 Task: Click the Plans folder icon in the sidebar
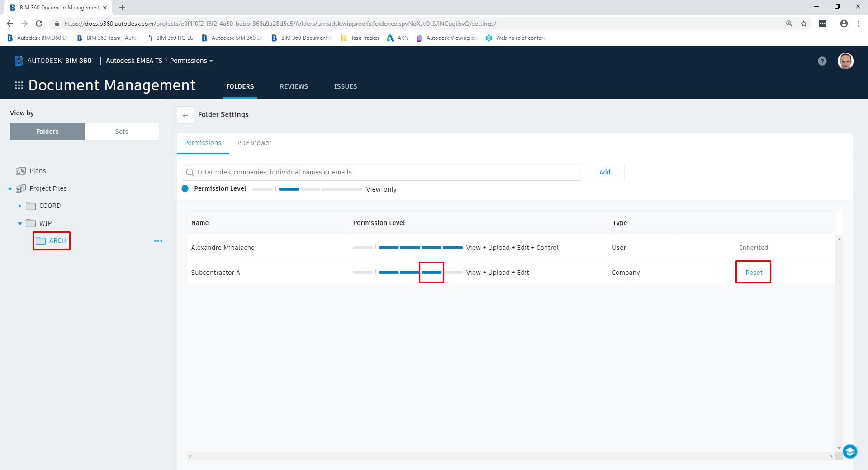21,171
